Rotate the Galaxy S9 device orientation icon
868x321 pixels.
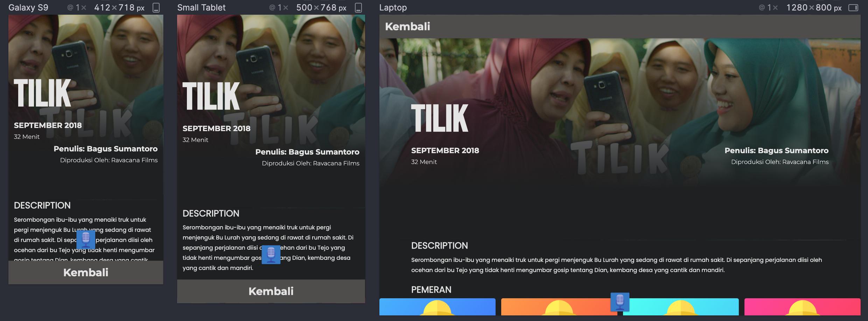156,8
